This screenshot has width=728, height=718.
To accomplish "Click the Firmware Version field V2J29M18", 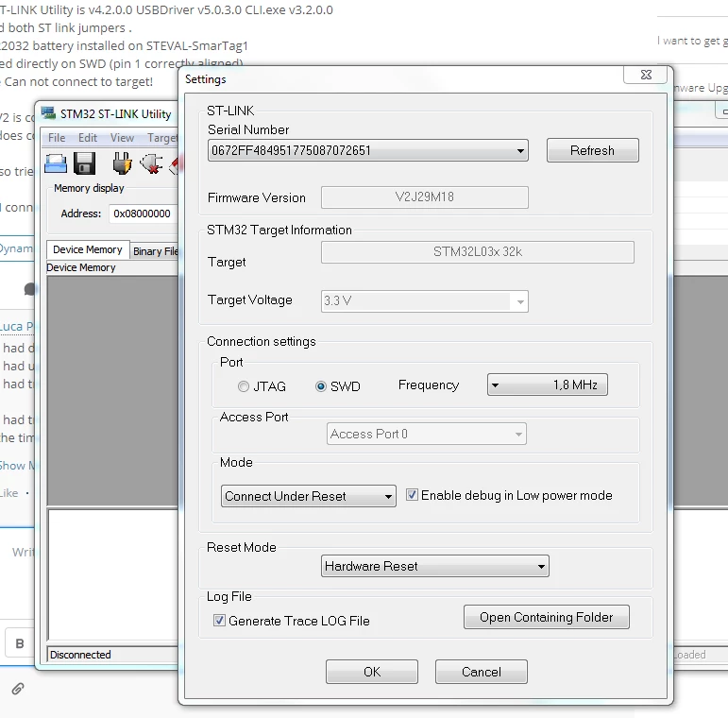I will pyautogui.click(x=424, y=197).
